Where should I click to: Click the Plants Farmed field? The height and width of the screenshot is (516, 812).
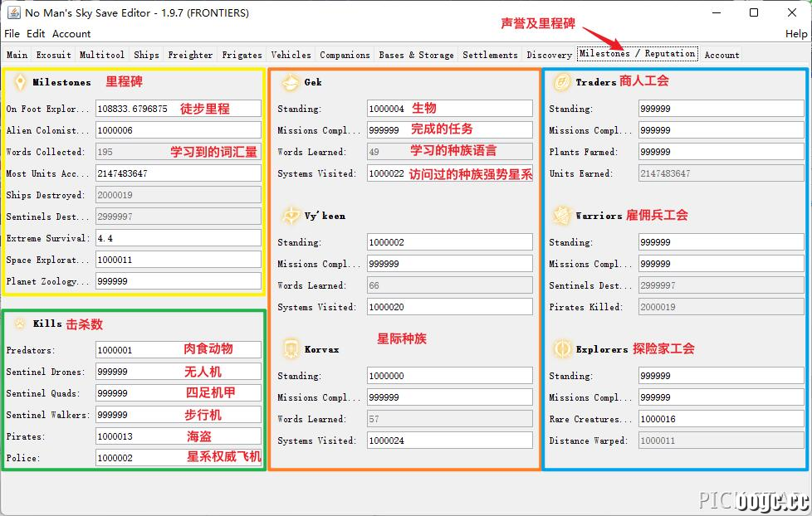click(722, 152)
